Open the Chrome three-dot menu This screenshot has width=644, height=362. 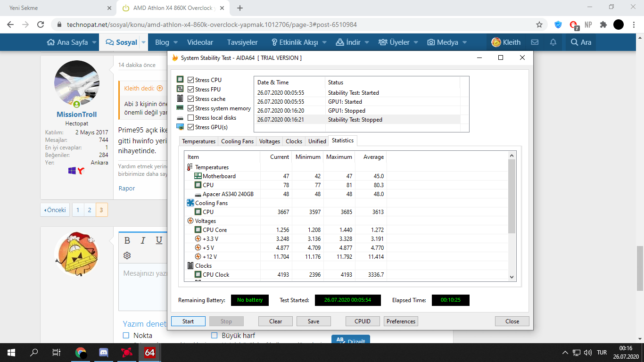click(x=634, y=25)
